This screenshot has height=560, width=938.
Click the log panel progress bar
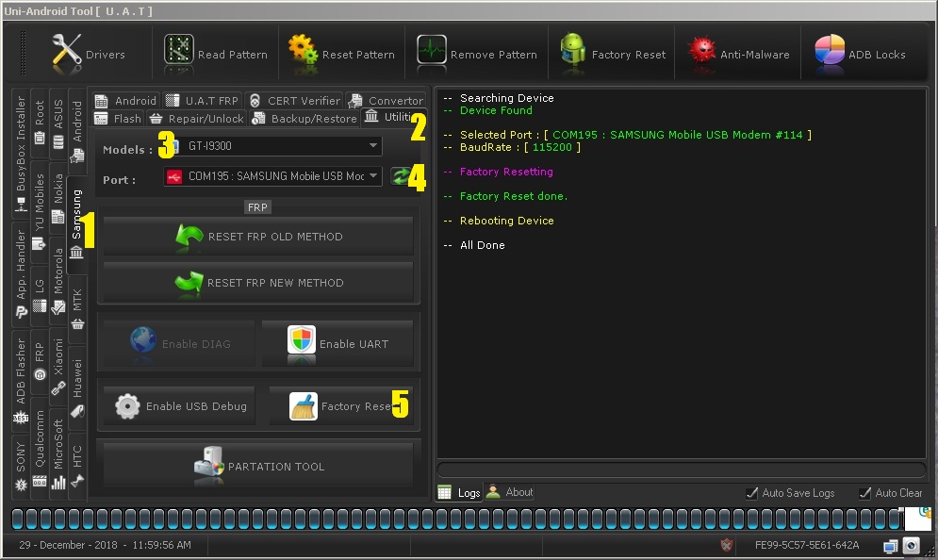(682, 469)
